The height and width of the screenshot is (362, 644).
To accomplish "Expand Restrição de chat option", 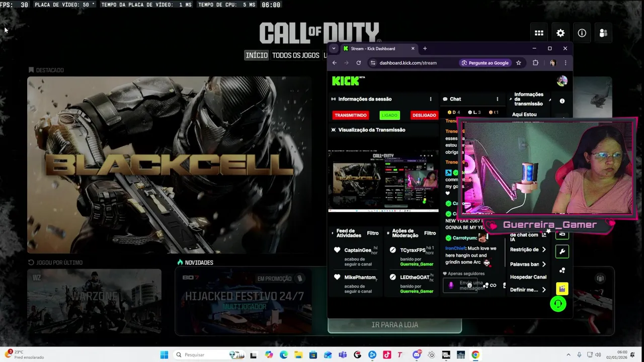I will [528, 249].
